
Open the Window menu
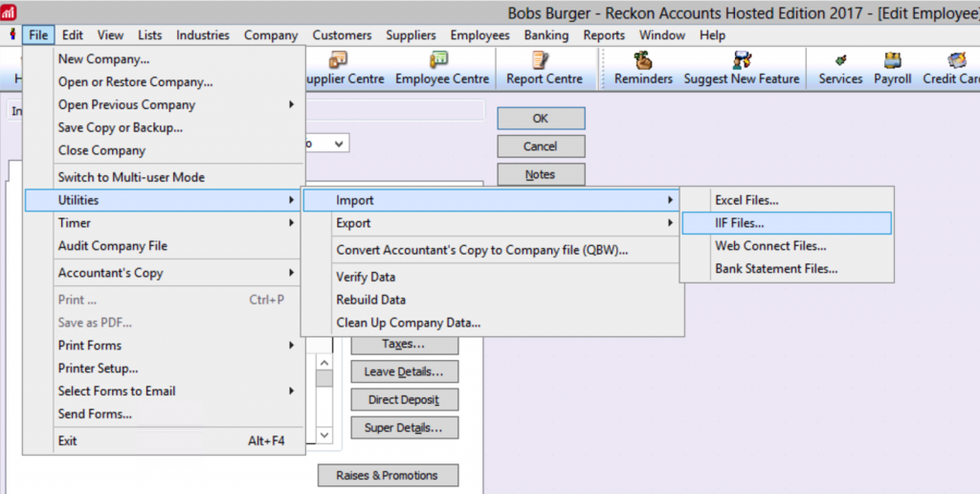[x=662, y=35]
